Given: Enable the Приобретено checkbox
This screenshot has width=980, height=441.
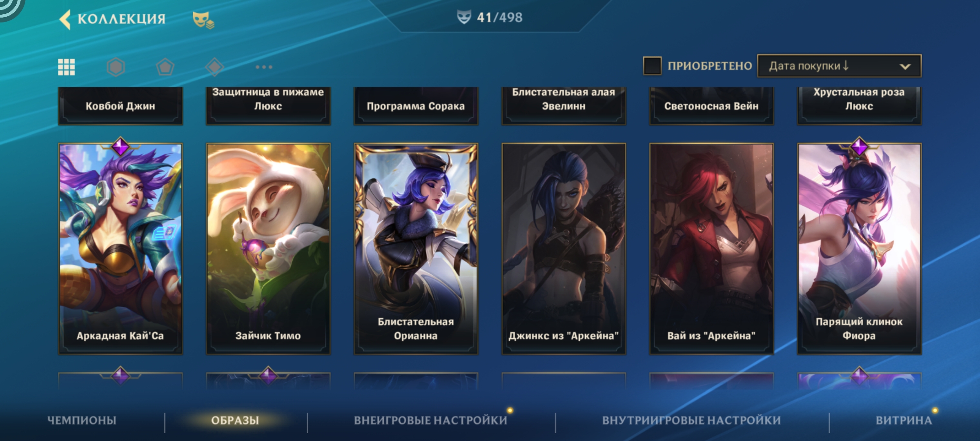Looking at the screenshot, I should 652,66.
